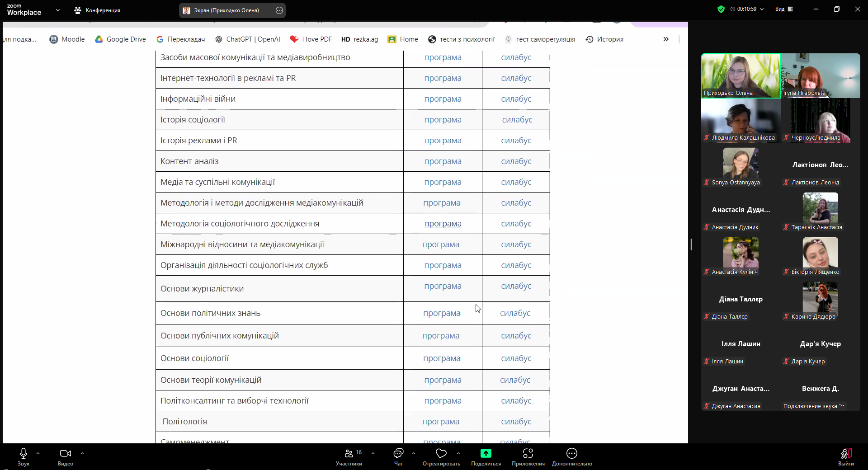Open the Apps icon in toolbar

(528, 454)
